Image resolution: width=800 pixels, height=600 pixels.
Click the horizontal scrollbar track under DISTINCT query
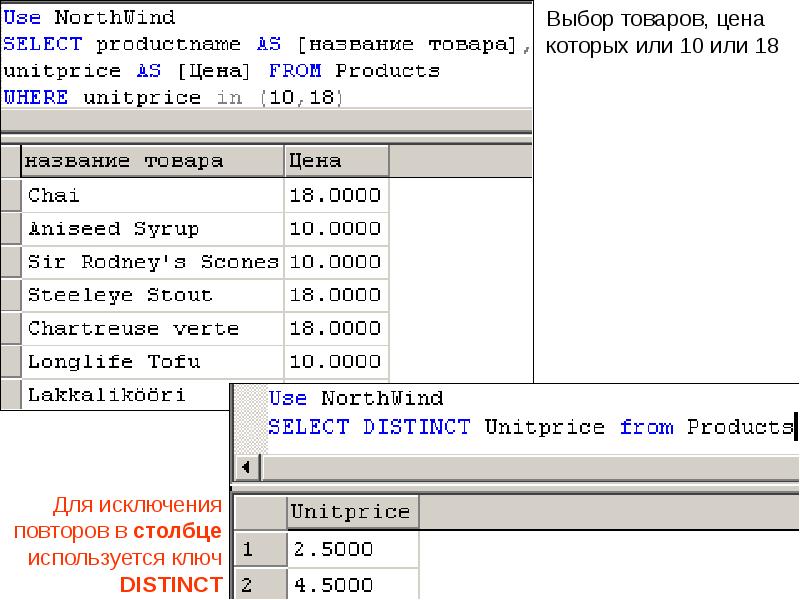point(530,467)
